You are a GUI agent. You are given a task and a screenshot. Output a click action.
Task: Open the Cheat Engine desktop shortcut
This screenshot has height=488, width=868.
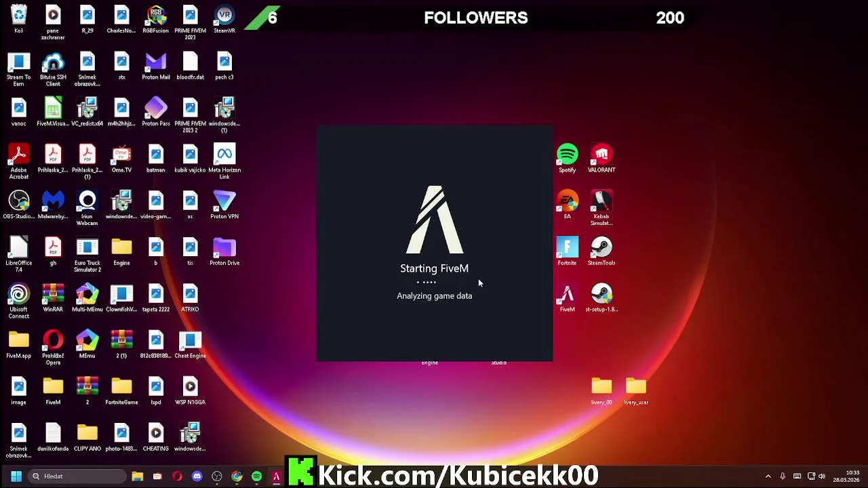(x=190, y=344)
